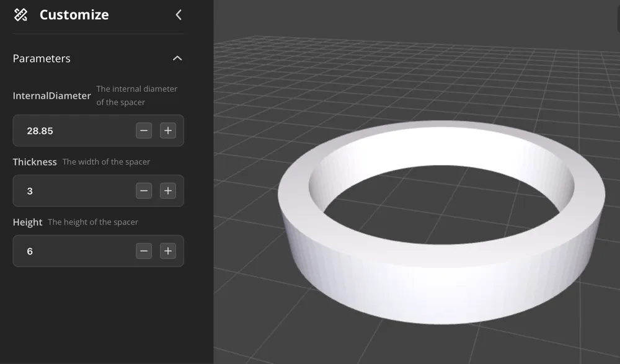Click 'The internal diameter of the spacer' description
This screenshot has height=364, width=620.
137,95
